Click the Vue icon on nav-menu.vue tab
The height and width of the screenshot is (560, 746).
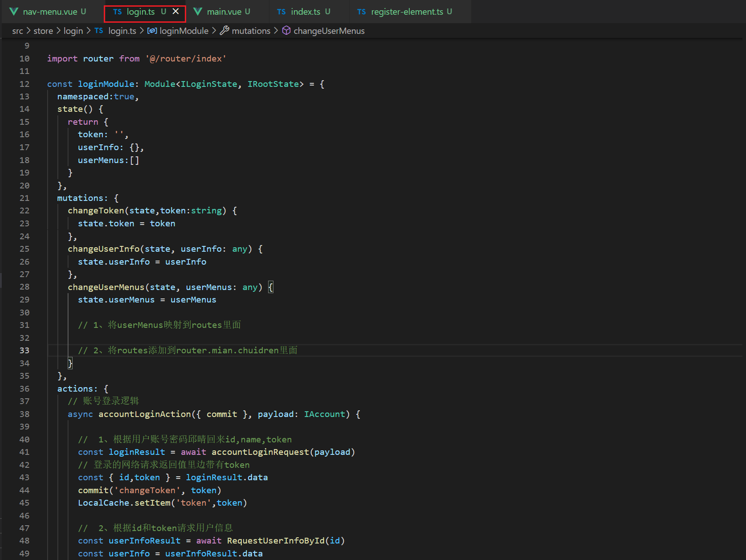14,12
